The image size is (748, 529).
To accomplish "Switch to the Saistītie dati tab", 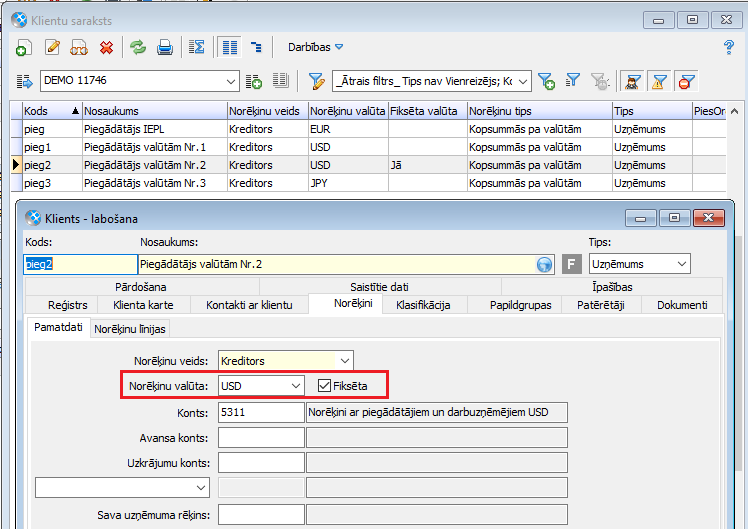I will coord(379,287).
